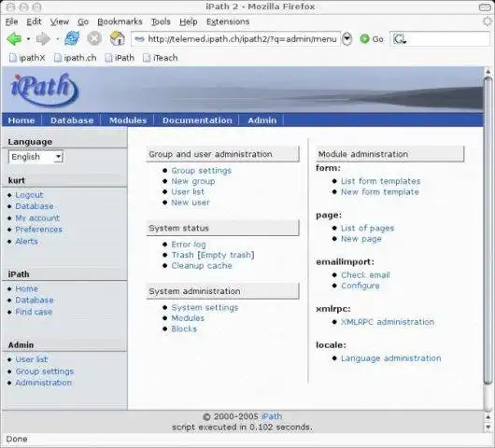Open the Extensions menu

click(x=228, y=21)
